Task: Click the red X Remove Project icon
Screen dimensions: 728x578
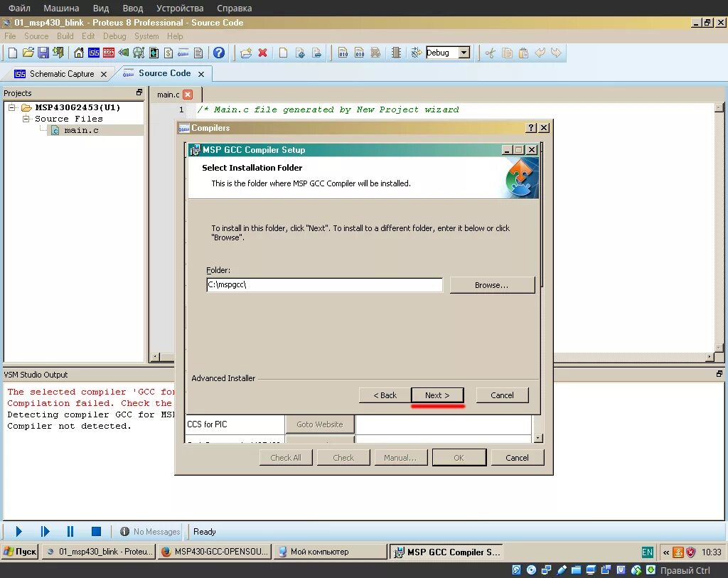Action: coord(263,53)
